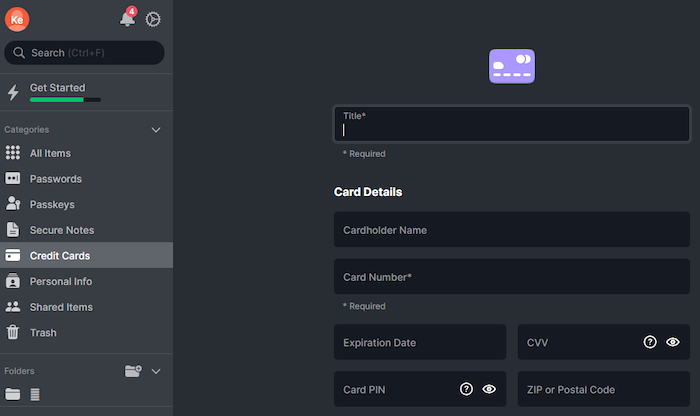This screenshot has height=416, width=700.
Task: Click the search magnifier icon
Action: point(19,53)
